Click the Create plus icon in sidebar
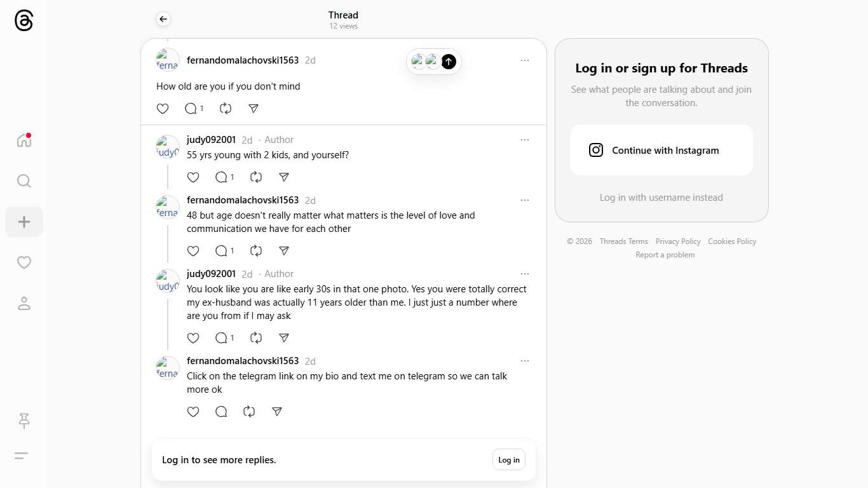Viewport: 868px width, 488px height. coord(24,222)
